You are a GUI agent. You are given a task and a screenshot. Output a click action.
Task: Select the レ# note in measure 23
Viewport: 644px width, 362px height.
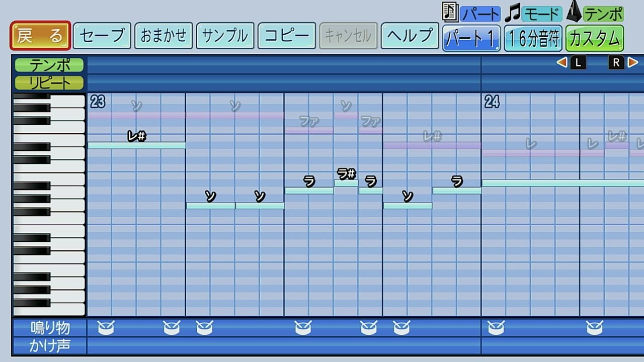pyautogui.click(x=137, y=146)
